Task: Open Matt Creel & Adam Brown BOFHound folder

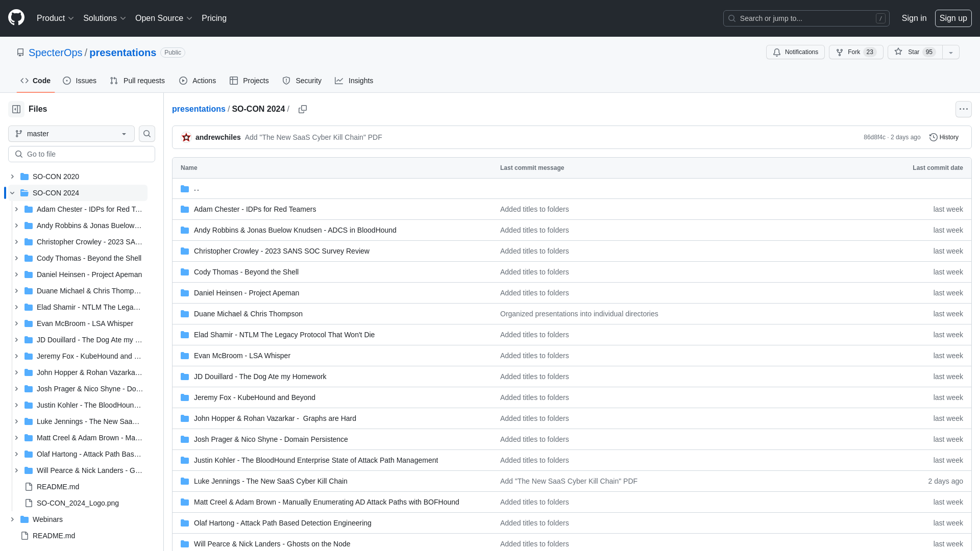Action: point(327,502)
